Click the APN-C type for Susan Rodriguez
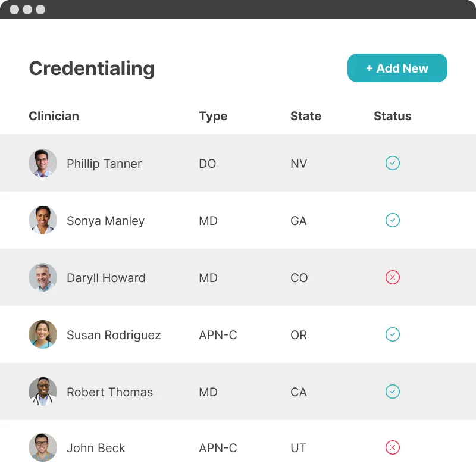 click(218, 335)
